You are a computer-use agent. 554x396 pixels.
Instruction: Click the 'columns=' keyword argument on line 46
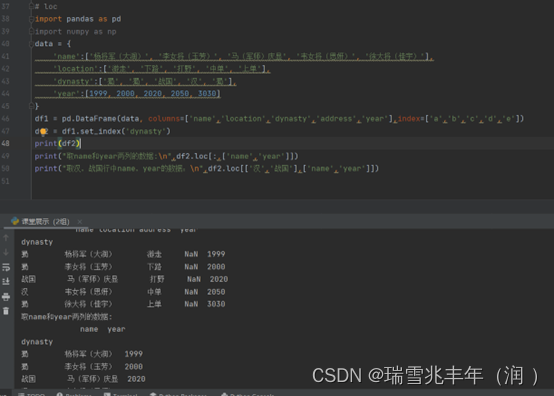point(166,119)
